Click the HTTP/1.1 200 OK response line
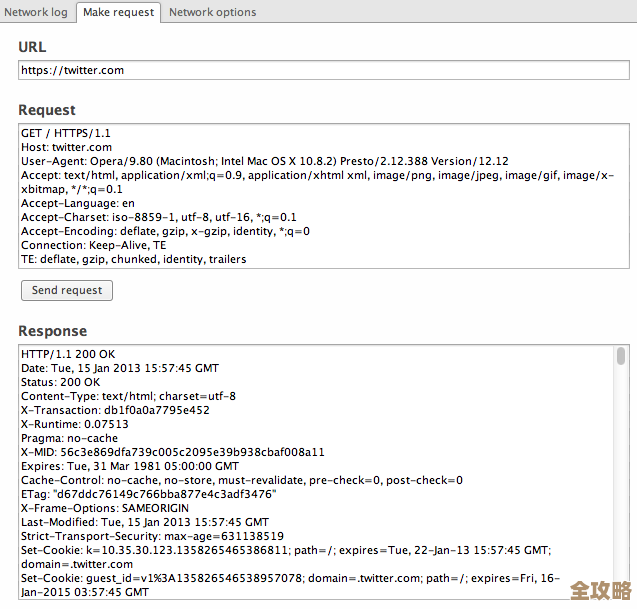The width and height of the screenshot is (637, 609). pyautogui.click(x=68, y=354)
